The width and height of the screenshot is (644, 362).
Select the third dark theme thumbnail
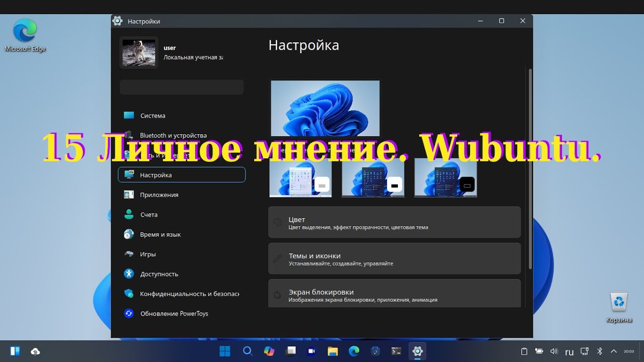pyautogui.click(x=445, y=177)
